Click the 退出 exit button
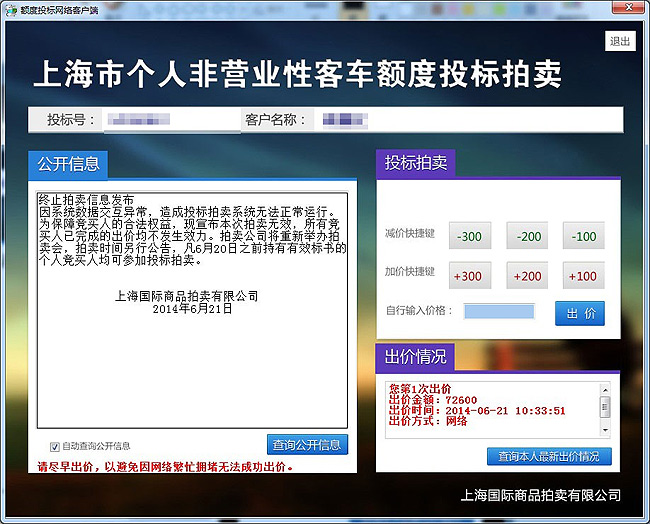The height and width of the screenshot is (524, 650). coord(620,41)
